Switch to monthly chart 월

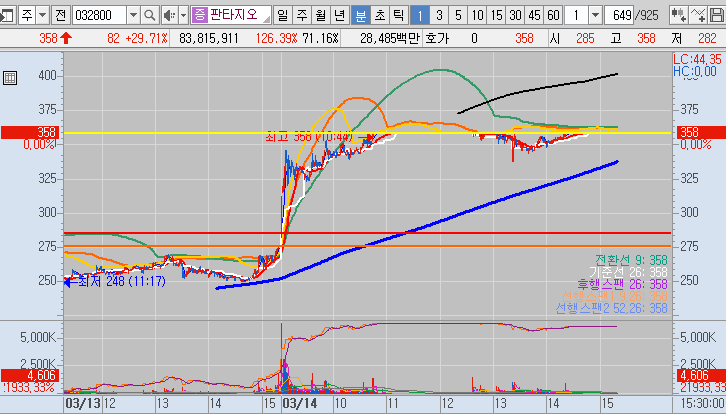[x=320, y=16]
